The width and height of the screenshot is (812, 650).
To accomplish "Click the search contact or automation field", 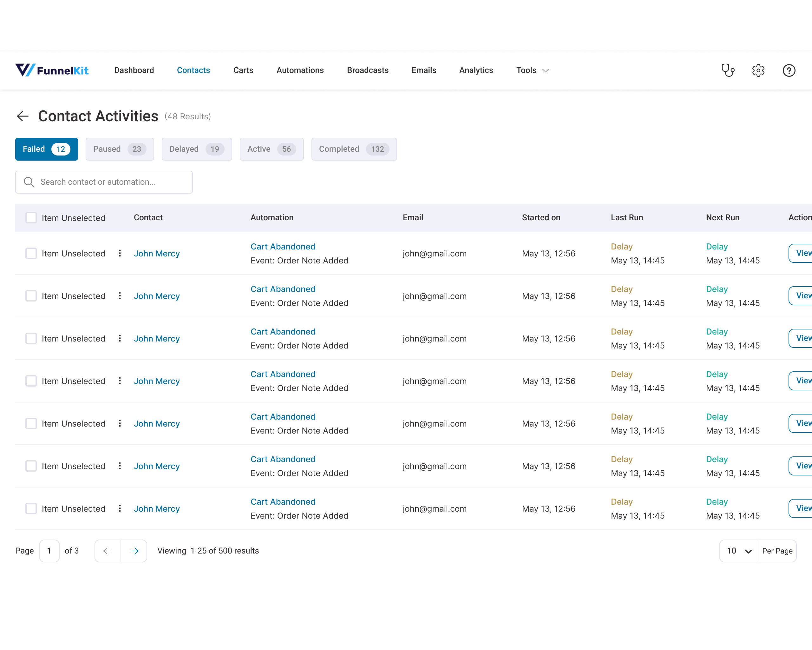I will point(104,182).
